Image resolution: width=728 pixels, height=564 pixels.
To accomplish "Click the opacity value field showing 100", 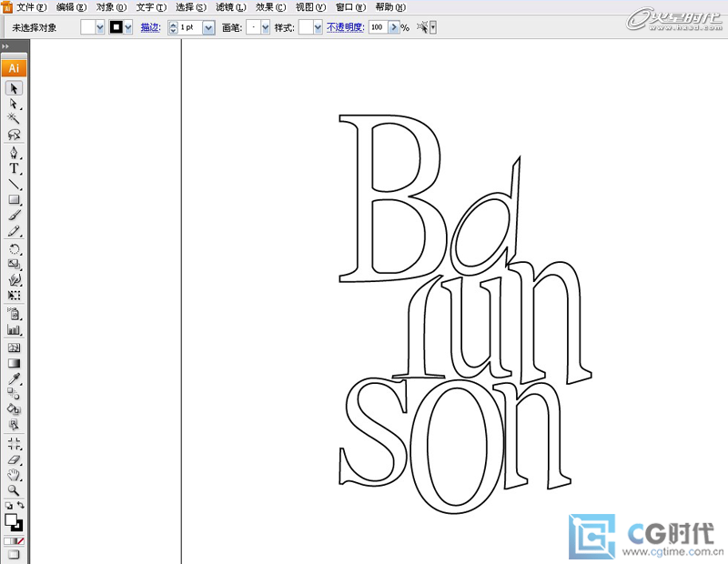I will tap(379, 27).
